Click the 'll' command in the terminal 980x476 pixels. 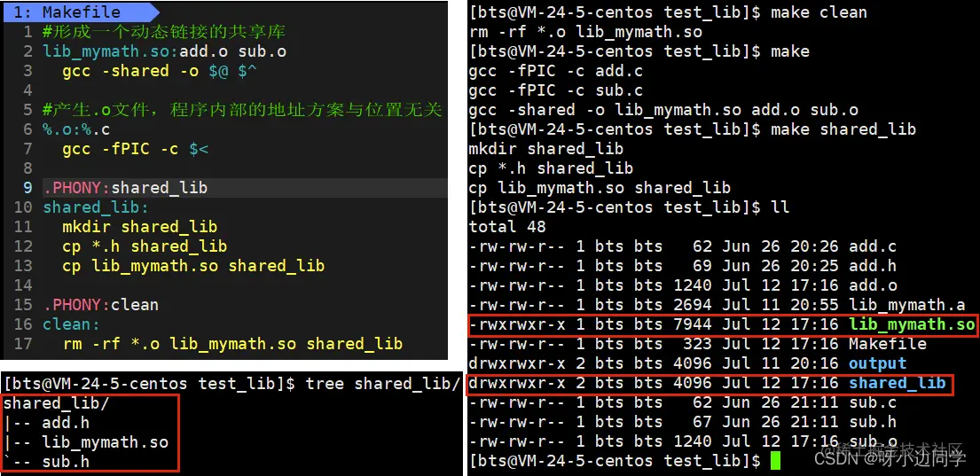click(x=780, y=207)
